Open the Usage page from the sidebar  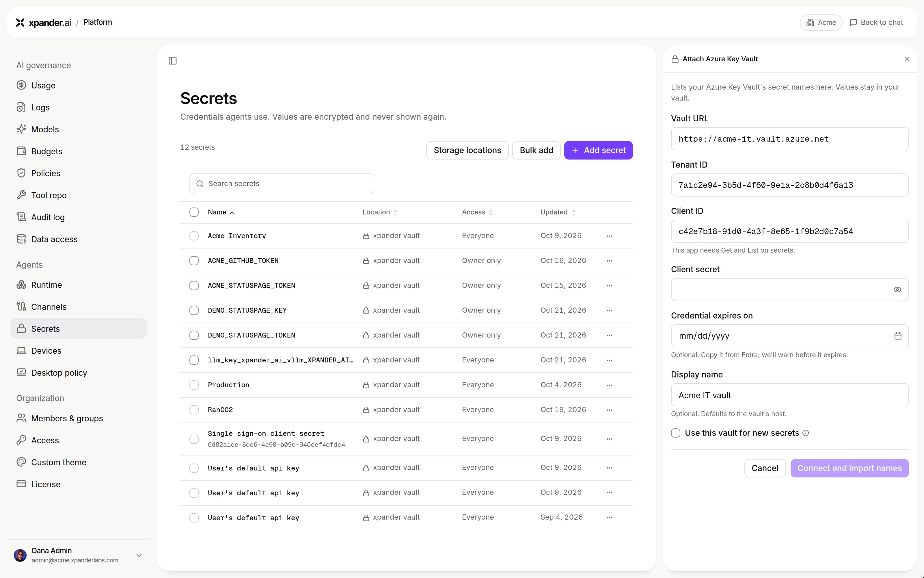click(x=78, y=85)
